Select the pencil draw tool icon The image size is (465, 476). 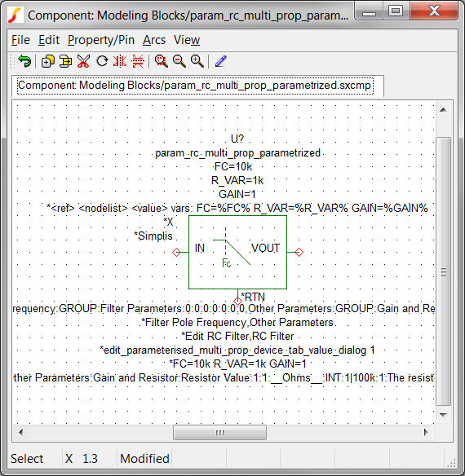(x=221, y=61)
